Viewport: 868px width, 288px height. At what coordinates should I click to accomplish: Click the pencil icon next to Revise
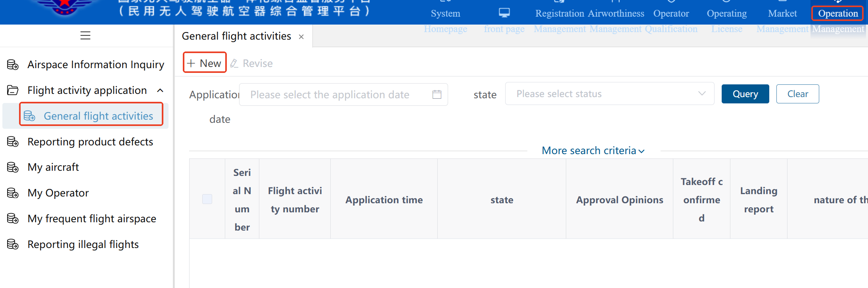(234, 63)
